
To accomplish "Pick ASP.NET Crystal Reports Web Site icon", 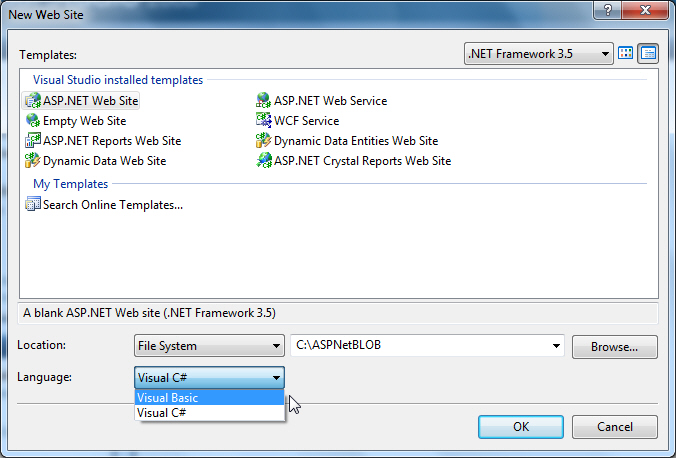I will point(264,161).
